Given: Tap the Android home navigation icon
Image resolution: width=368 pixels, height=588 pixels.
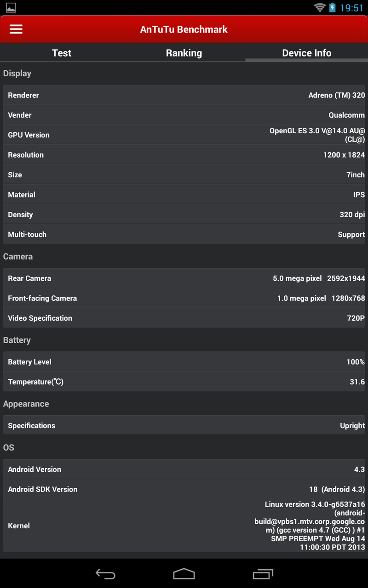Looking at the screenshot, I should (x=184, y=574).
